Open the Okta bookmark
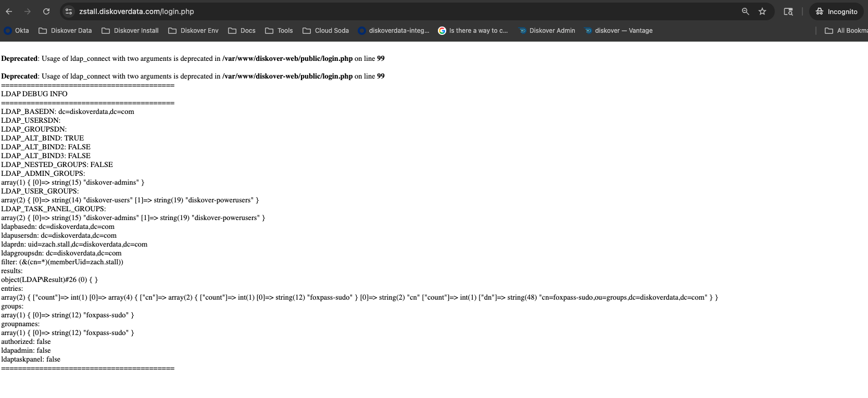Screen dimensions: 868x398 (16, 31)
